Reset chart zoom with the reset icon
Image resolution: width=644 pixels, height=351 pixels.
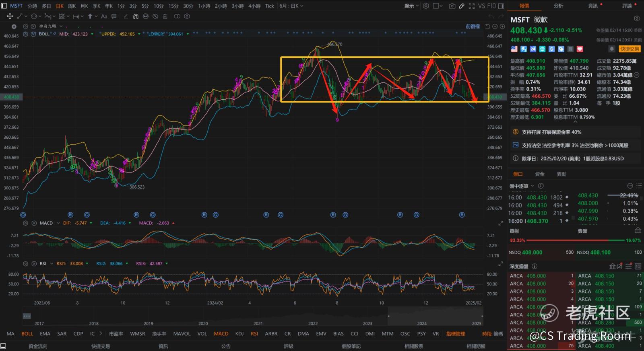point(487,27)
